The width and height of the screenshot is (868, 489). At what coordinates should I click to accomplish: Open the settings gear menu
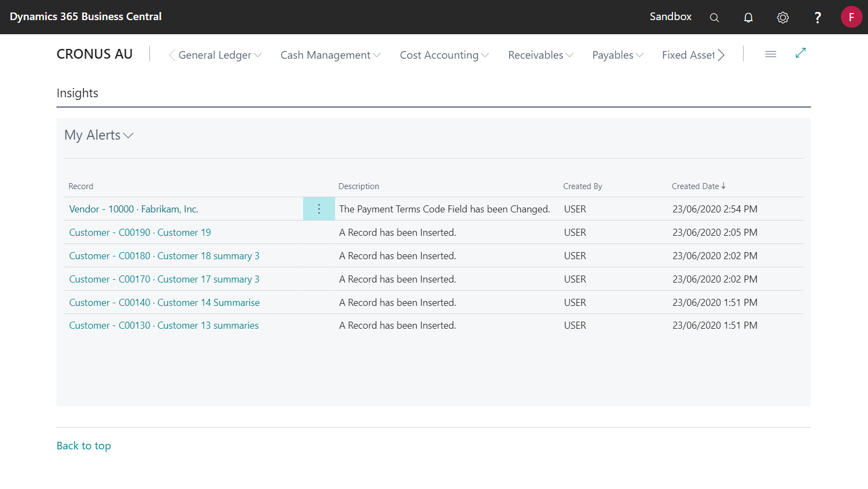(783, 17)
